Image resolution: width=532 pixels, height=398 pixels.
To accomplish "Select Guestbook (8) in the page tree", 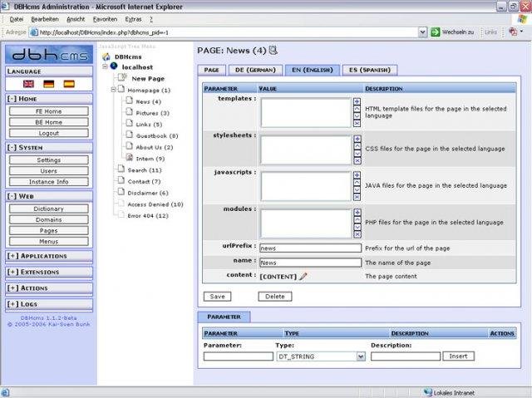I will [157, 136].
